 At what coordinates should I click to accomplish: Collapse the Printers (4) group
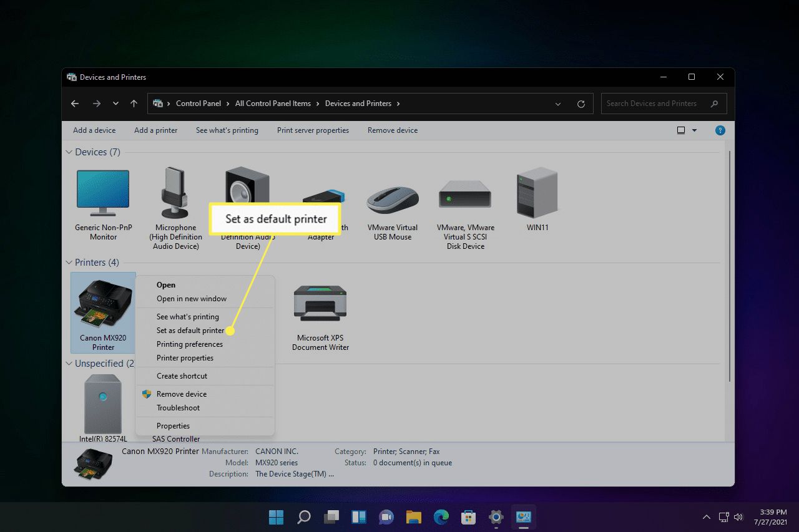tap(69, 263)
